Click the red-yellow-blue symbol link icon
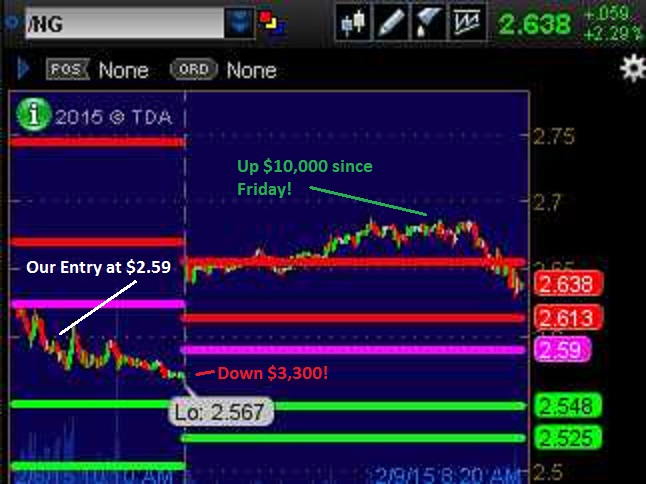This screenshot has height=484, width=646. 267,22
